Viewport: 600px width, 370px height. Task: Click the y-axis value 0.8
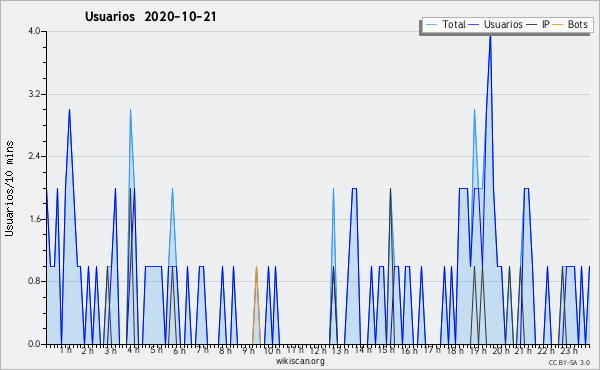[34, 282]
